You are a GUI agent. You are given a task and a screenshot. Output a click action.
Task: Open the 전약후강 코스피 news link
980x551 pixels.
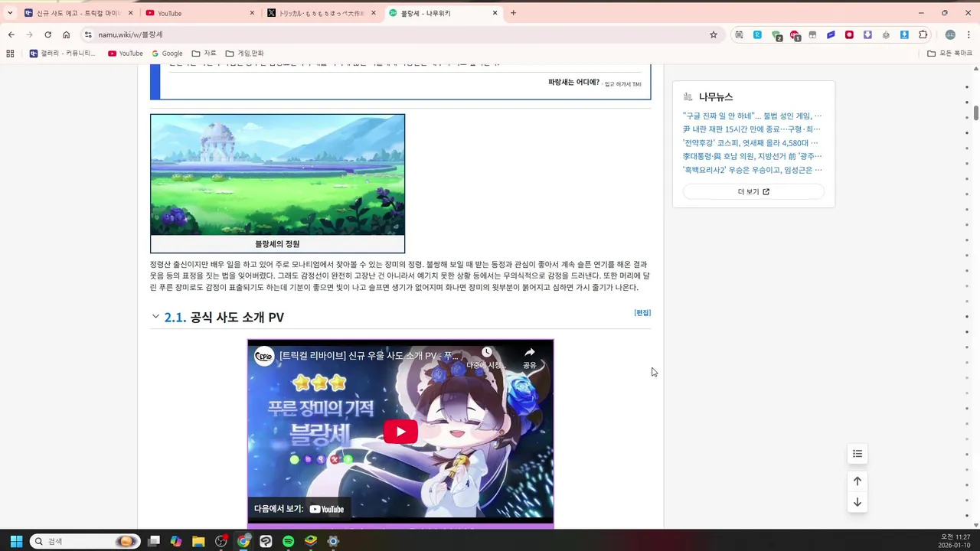point(750,143)
